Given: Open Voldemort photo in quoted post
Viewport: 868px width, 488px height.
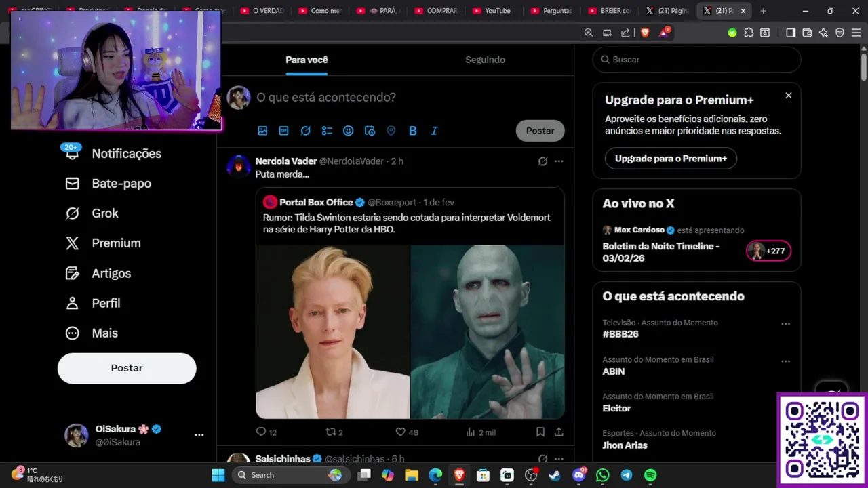Looking at the screenshot, I should click(488, 332).
